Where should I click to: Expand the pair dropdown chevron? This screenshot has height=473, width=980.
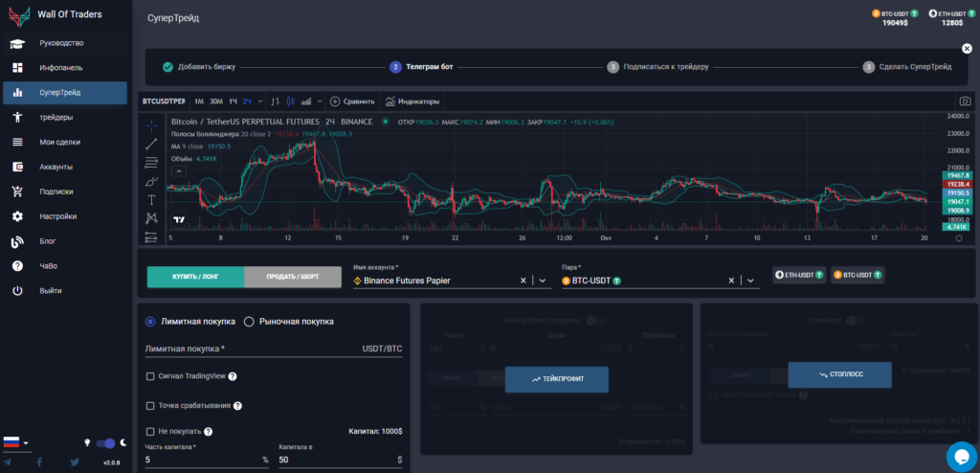coord(750,281)
